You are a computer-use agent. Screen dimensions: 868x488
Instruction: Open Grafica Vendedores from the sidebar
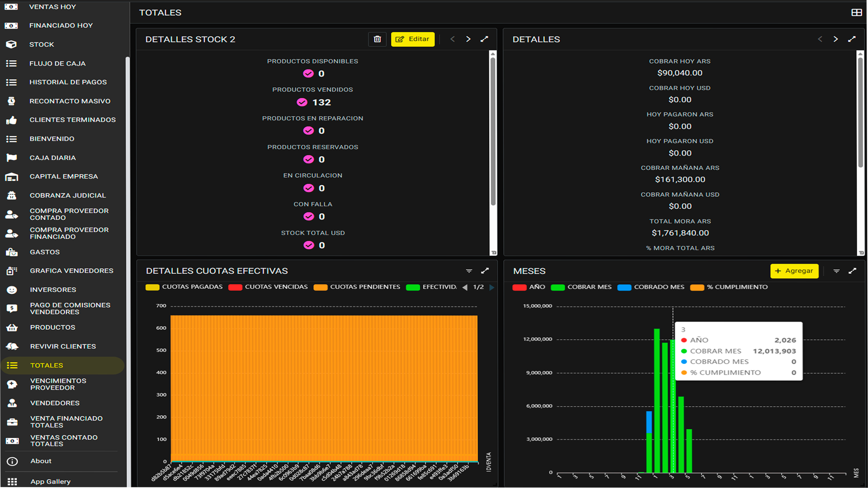tap(71, 271)
